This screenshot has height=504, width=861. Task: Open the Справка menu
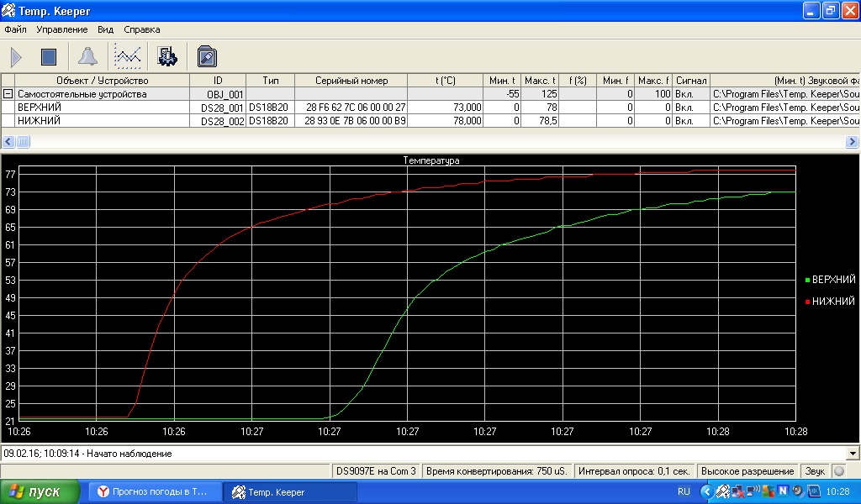click(141, 29)
